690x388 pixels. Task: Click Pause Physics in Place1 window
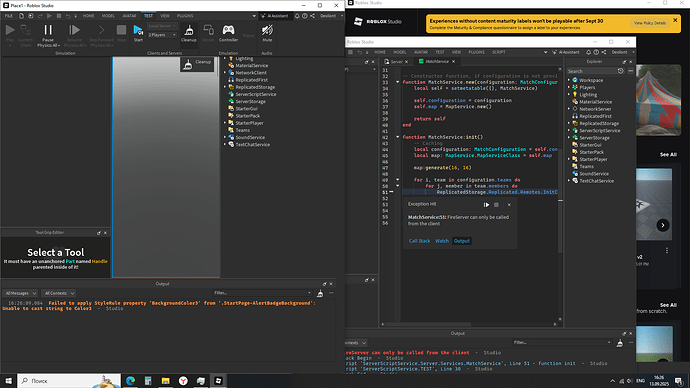(x=48, y=35)
